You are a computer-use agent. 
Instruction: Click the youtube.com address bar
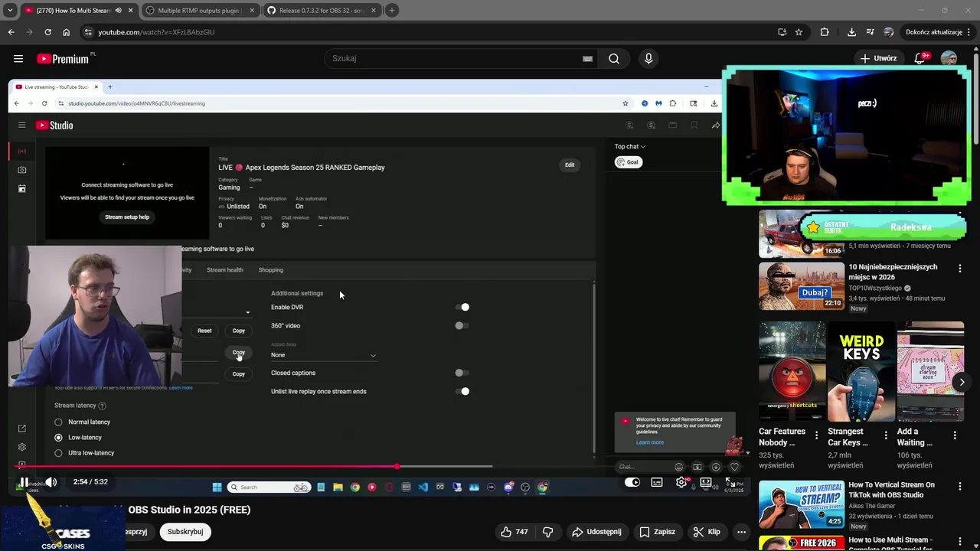click(429, 32)
